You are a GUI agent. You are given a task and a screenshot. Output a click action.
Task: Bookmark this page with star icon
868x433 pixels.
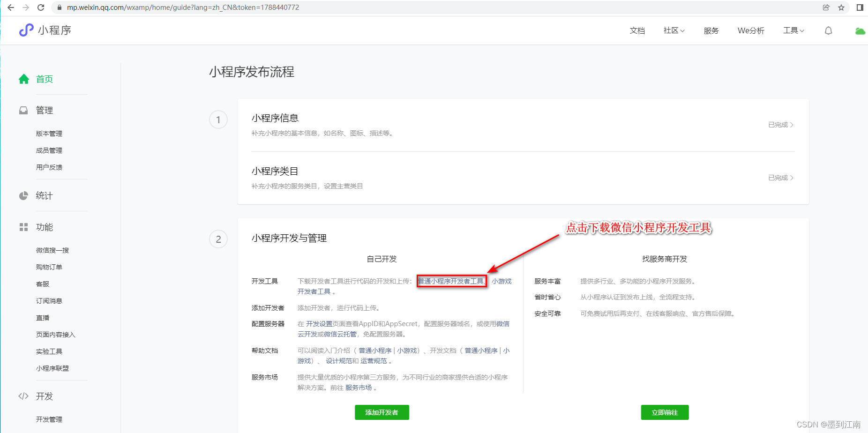pos(841,7)
